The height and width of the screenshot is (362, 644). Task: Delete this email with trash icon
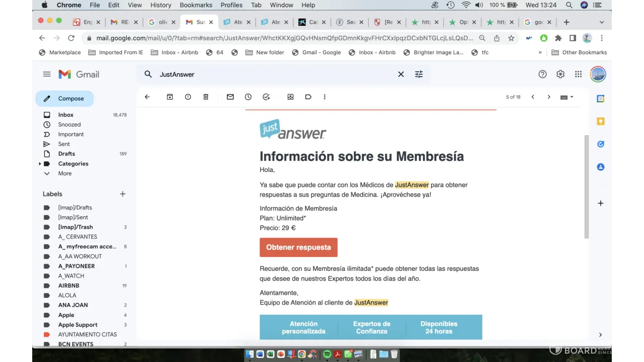pyautogui.click(x=206, y=97)
